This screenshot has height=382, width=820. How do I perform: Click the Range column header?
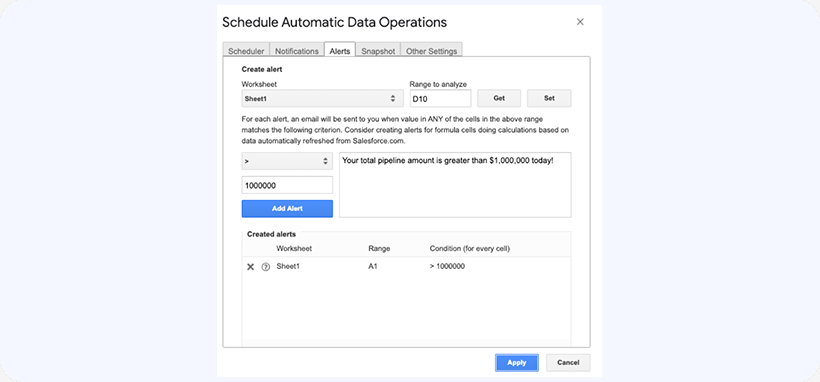point(379,248)
